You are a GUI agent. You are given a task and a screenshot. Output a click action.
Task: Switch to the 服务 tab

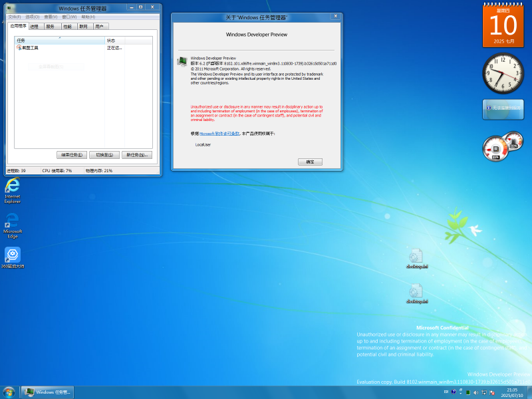coord(53,26)
